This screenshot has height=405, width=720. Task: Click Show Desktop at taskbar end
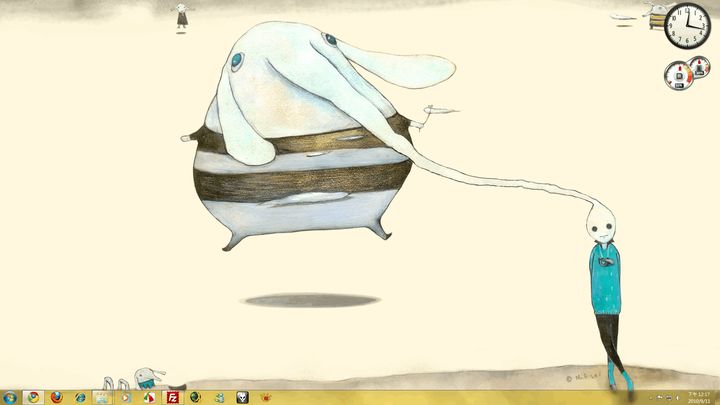click(x=717, y=397)
